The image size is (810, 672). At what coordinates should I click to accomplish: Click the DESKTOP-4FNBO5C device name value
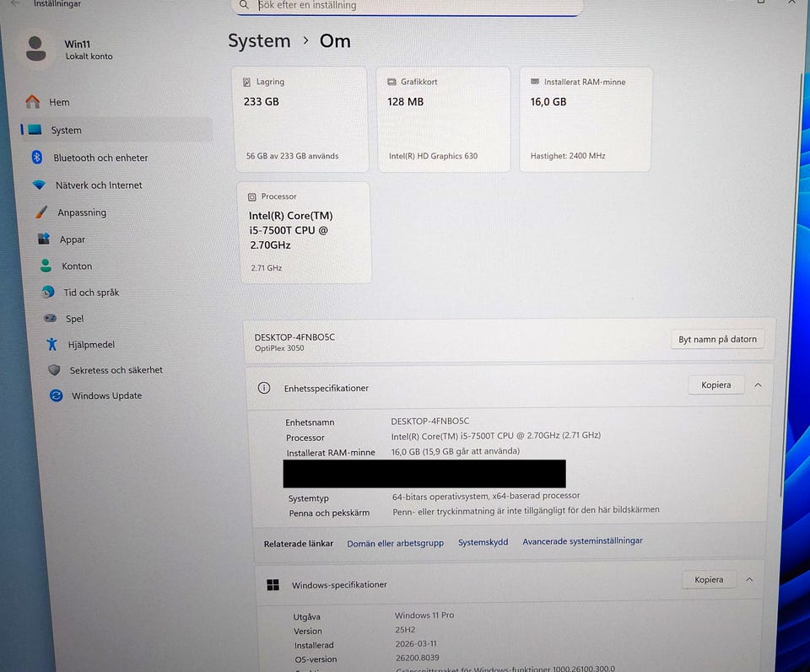tap(429, 422)
